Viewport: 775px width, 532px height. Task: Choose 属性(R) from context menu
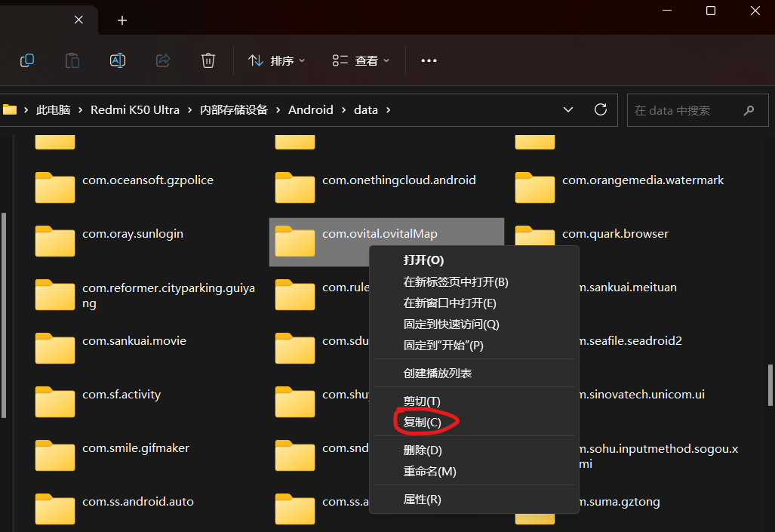pos(473,500)
